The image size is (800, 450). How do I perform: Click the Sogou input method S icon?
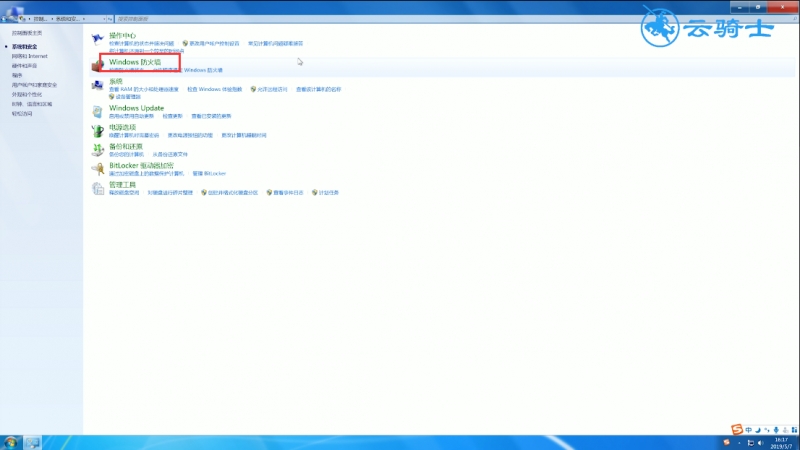737,430
